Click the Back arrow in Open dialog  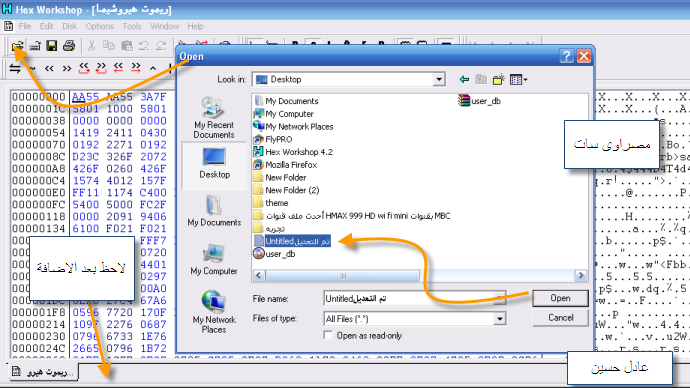464,79
